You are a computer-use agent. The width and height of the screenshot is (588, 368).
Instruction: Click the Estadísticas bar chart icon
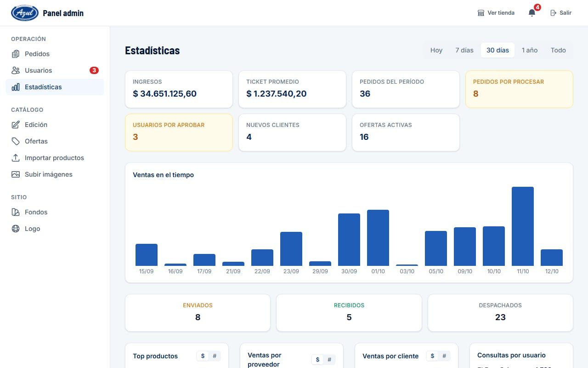point(16,87)
